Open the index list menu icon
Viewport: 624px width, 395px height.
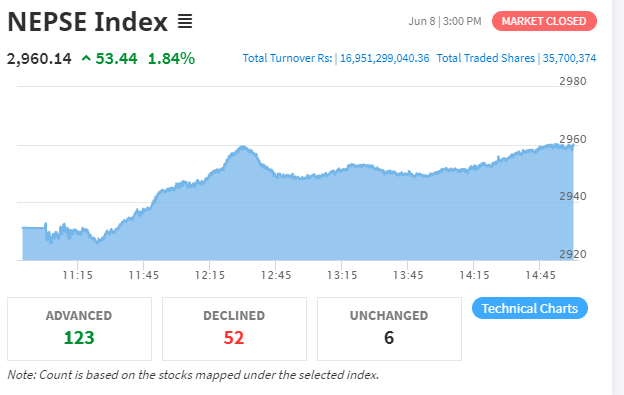click(x=185, y=21)
